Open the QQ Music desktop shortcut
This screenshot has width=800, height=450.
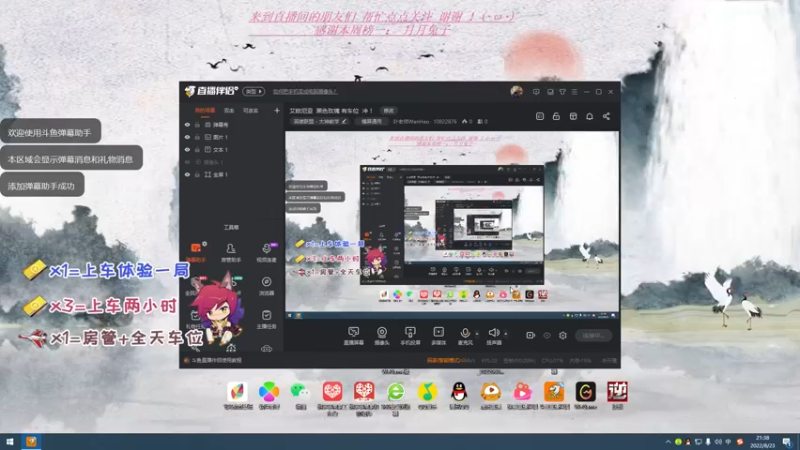(x=428, y=395)
